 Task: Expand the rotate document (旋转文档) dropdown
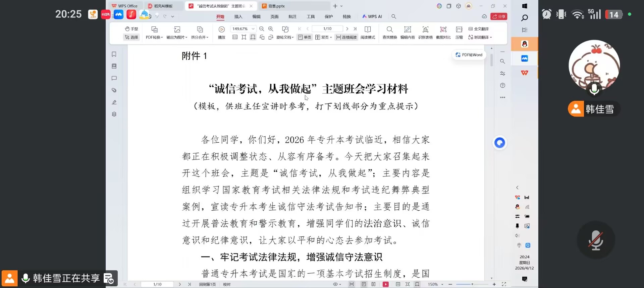coord(285,37)
